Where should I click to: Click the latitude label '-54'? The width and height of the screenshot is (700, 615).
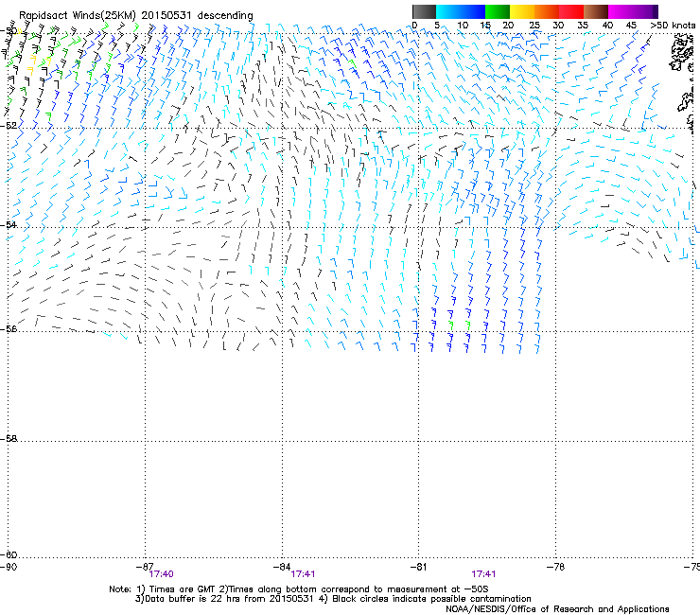tap(9, 224)
